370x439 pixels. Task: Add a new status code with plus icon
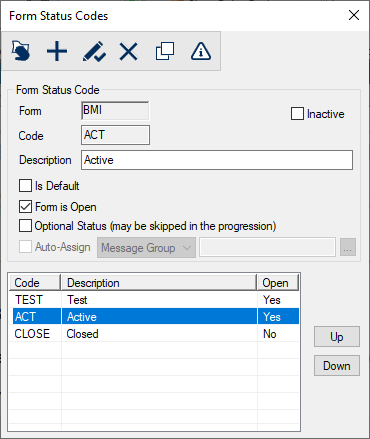point(57,51)
